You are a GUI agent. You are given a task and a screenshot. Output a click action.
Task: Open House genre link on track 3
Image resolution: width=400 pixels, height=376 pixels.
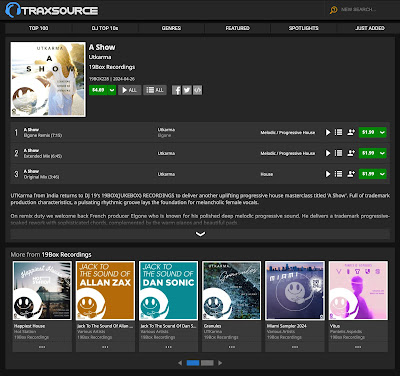[267, 174]
